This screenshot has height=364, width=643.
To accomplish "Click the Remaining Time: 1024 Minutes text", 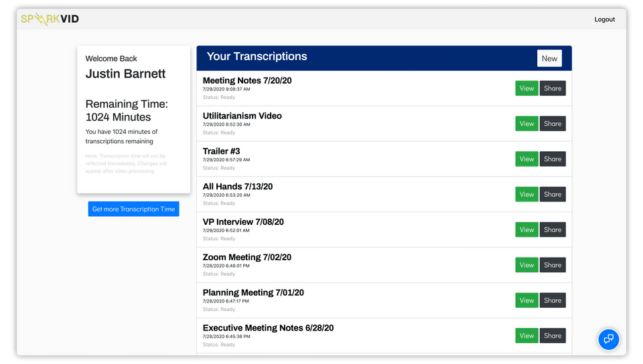I will (127, 110).
